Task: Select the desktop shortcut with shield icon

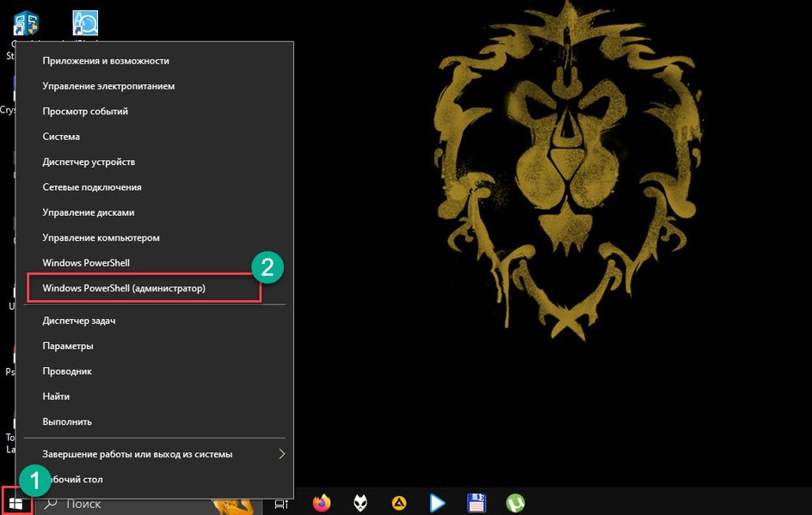Action: 26,23
